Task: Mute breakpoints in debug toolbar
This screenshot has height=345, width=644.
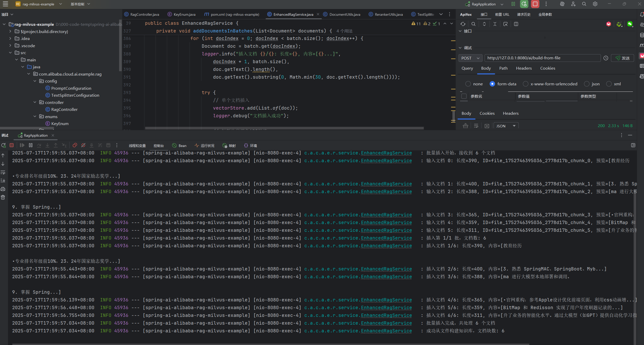Action: click(x=83, y=145)
